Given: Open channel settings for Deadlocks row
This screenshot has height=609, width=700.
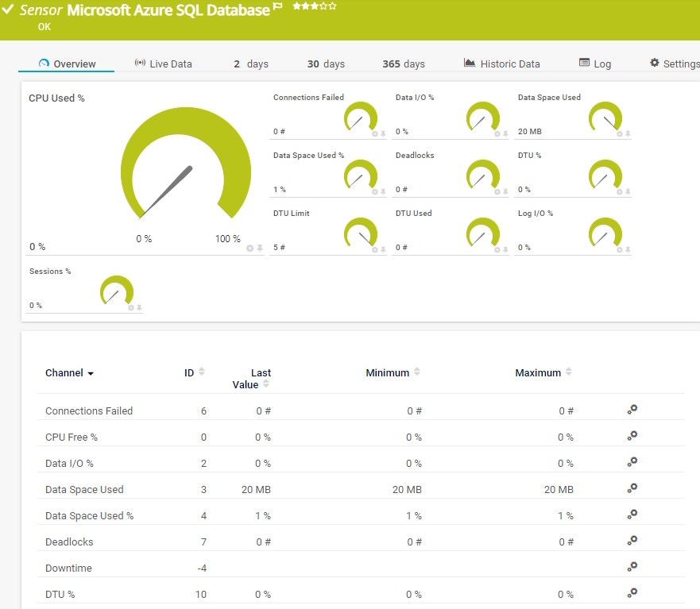Looking at the screenshot, I should point(632,541).
